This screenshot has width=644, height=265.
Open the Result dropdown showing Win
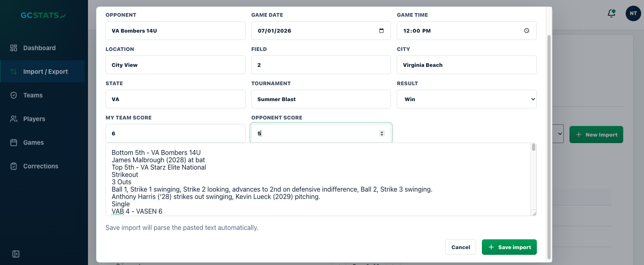point(467,99)
